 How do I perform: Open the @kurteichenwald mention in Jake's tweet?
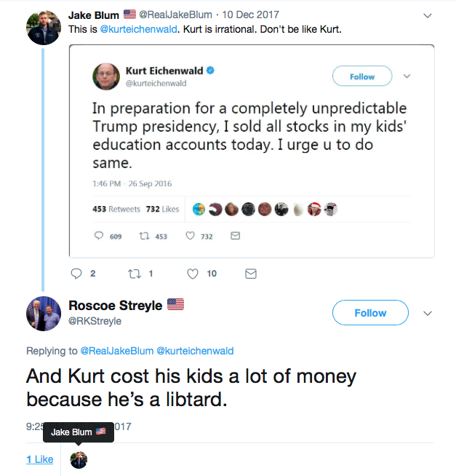138,29
